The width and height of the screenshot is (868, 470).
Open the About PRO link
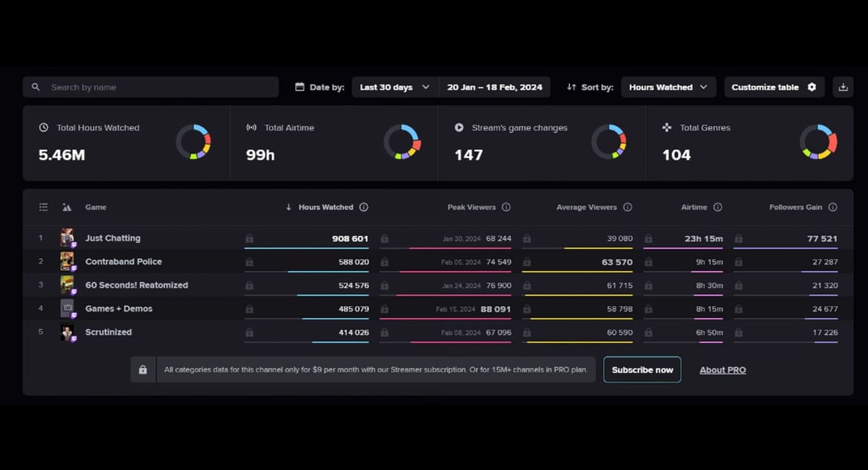click(723, 370)
